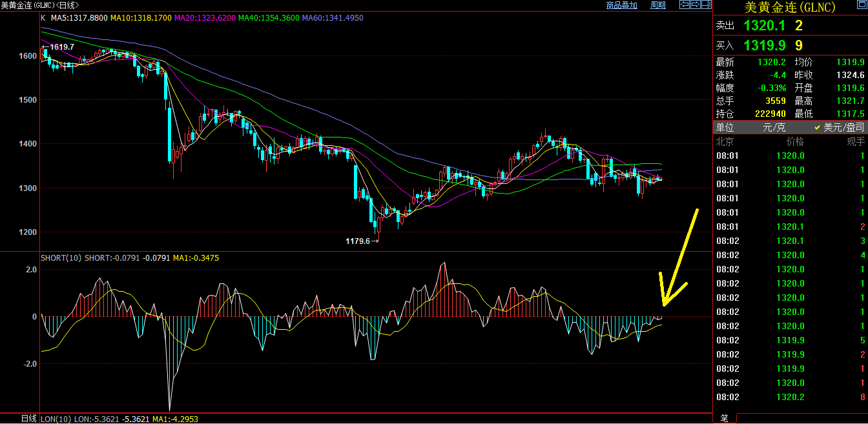Click the right arrow navigation icon
Screen dimensions: 868x424
pos(696,5)
